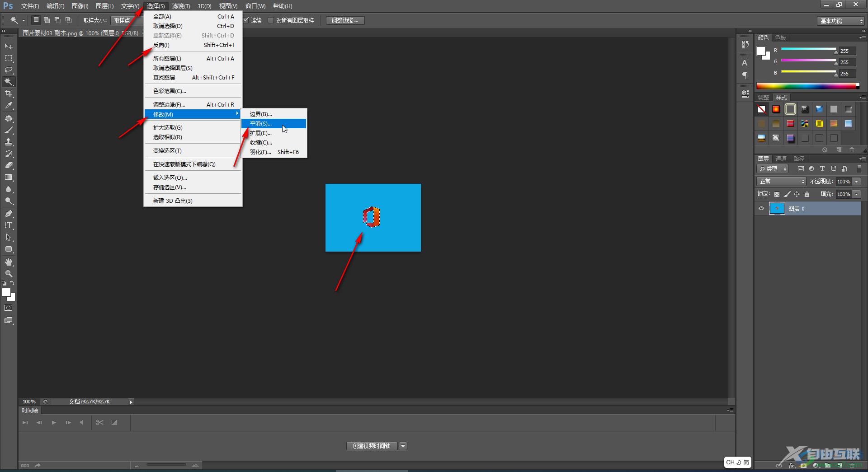Click the 创建视频时间轴 button
The width and height of the screenshot is (868, 472).
372,446
